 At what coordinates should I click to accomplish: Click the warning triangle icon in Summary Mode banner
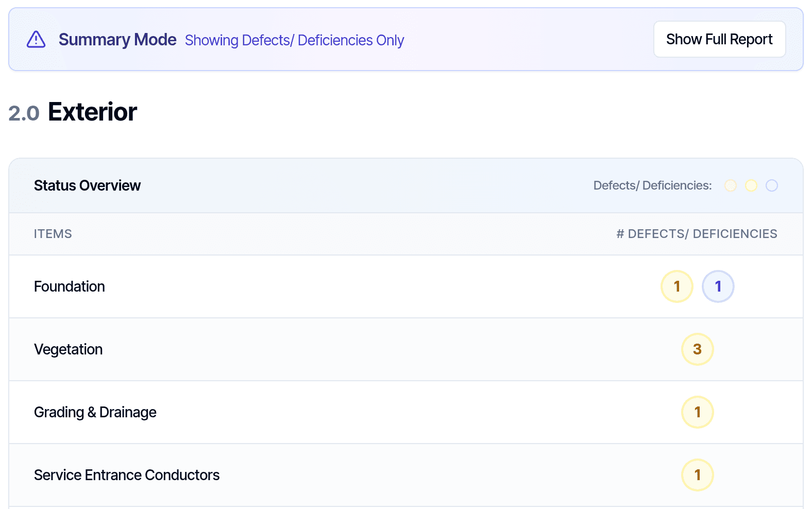[36, 39]
